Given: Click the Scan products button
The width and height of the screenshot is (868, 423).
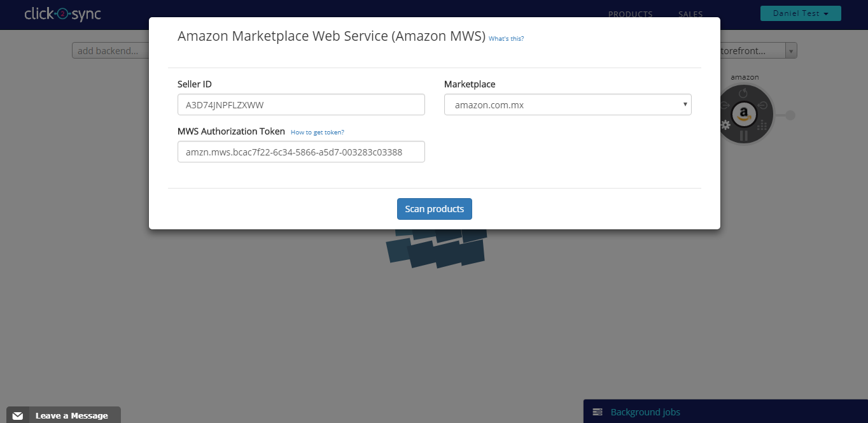Looking at the screenshot, I should [x=435, y=209].
